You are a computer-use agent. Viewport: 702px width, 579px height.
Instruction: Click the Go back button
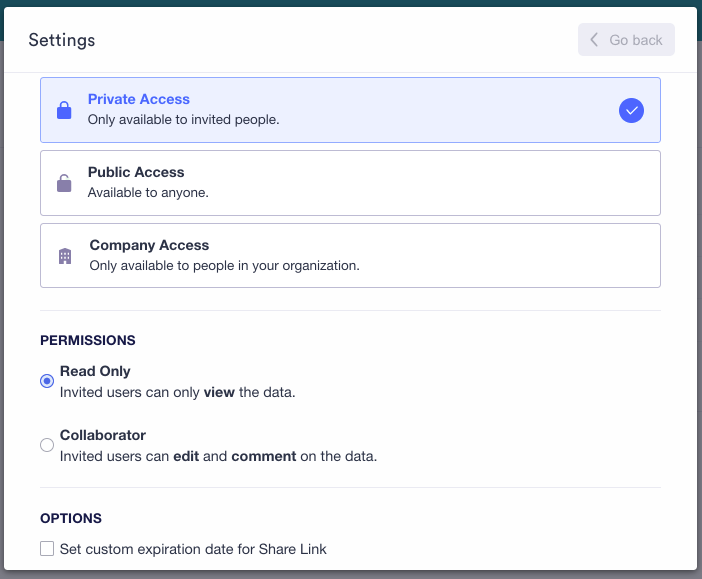tap(626, 40)
